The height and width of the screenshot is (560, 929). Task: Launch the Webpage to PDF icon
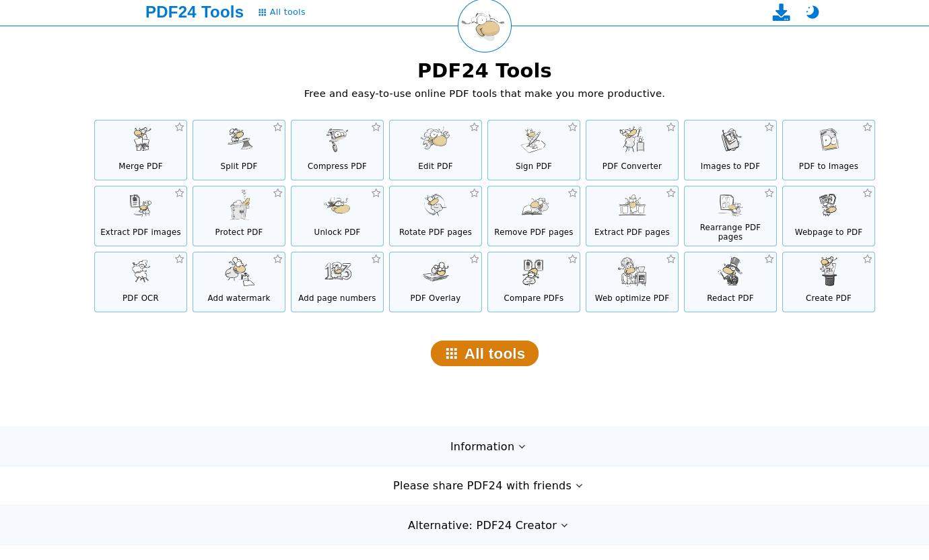tap(829, 205)
